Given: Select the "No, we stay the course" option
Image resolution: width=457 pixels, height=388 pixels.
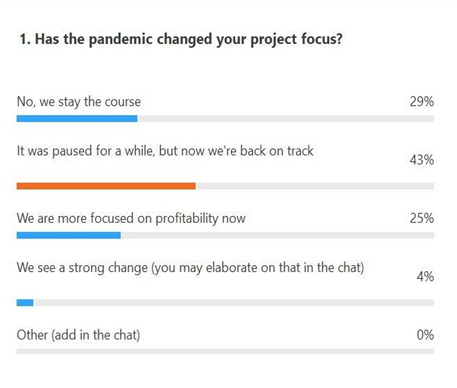Looking at the screenshot, I should point(79,102).
